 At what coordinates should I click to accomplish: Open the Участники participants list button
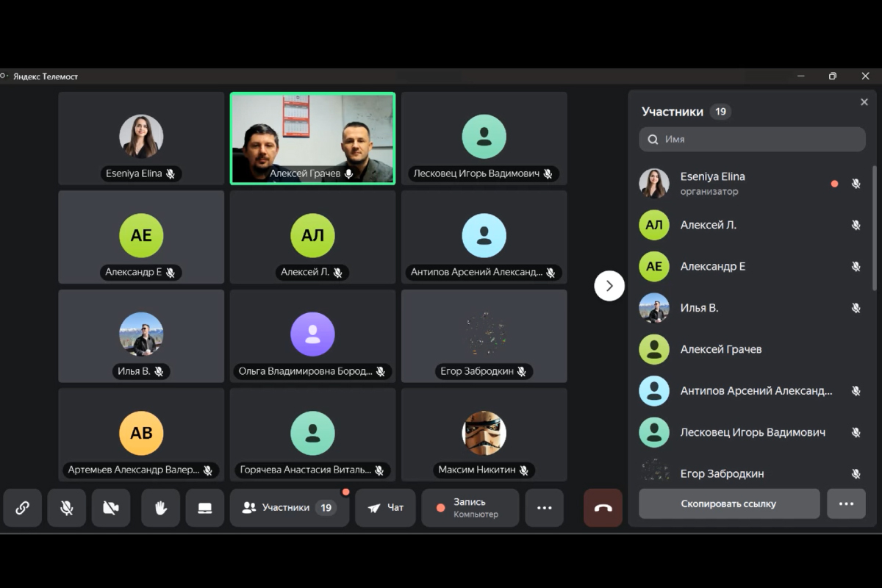289,508
